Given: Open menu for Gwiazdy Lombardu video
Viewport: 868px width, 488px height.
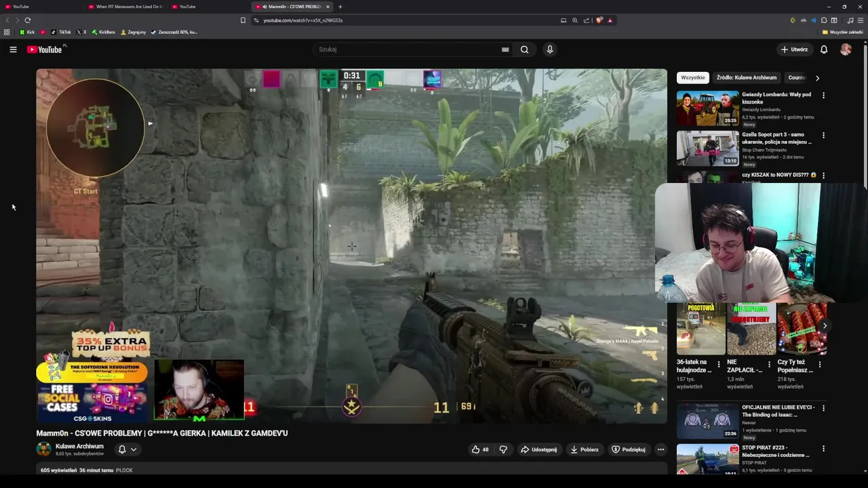Looking at the screenshot, I should (823, 96).
